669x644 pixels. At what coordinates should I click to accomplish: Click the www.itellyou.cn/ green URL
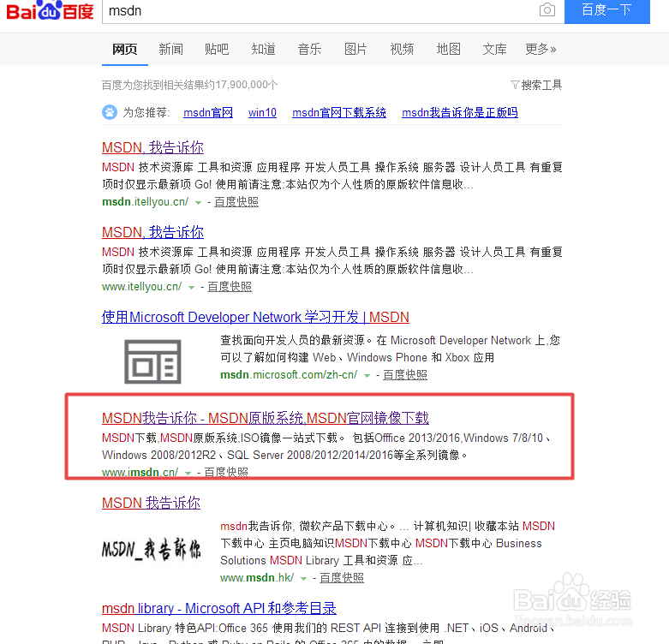coord(141,287)
